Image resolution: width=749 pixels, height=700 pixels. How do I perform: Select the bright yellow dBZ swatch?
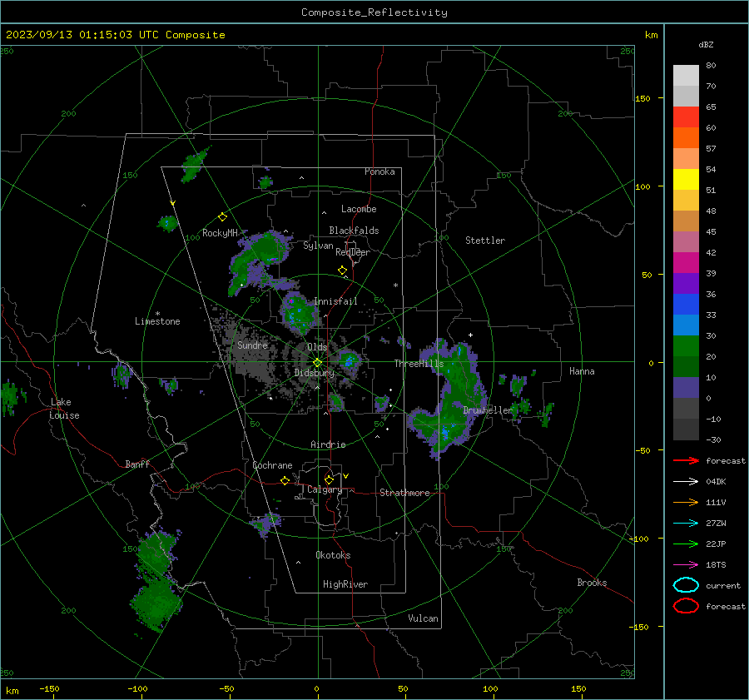[686, 179]
